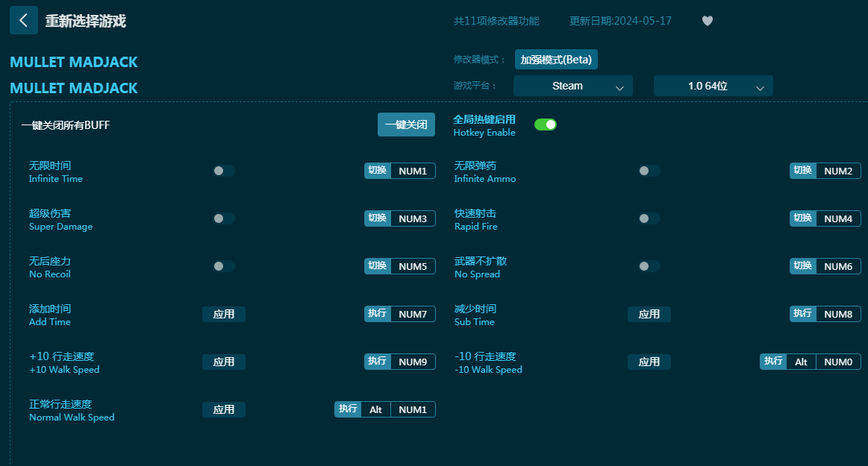Toggle the Hotkey Enable switch
Image resolution: width=868 pixels, height=466 pixels.
(x=546, y=125)
